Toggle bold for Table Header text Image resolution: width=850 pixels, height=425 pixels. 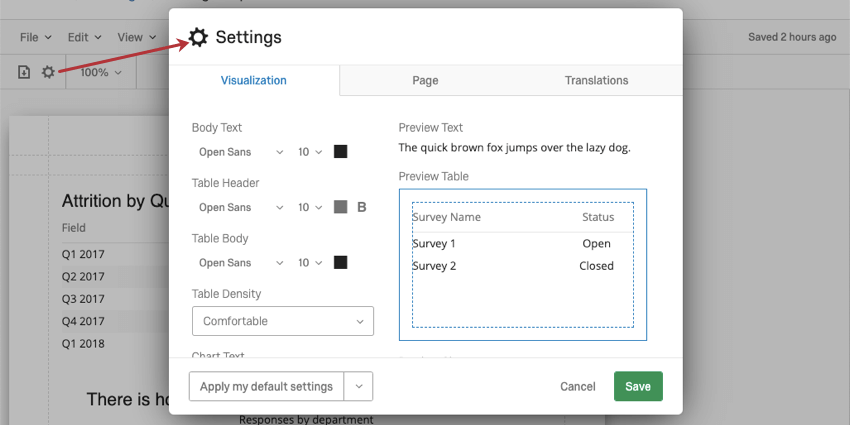(362, 207)
